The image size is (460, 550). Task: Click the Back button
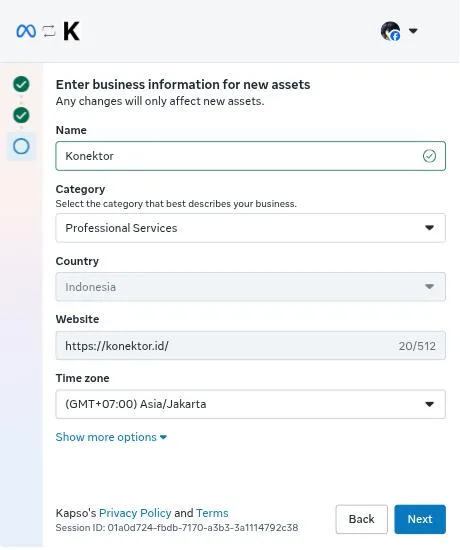pyautogui.click(x=362, y=519)
